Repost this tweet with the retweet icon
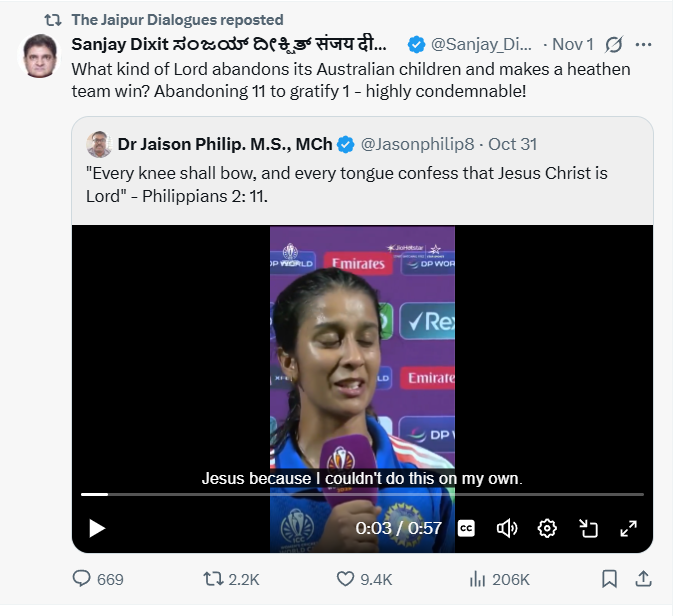Viewport: 681px width, 616px height. (213, 579)
